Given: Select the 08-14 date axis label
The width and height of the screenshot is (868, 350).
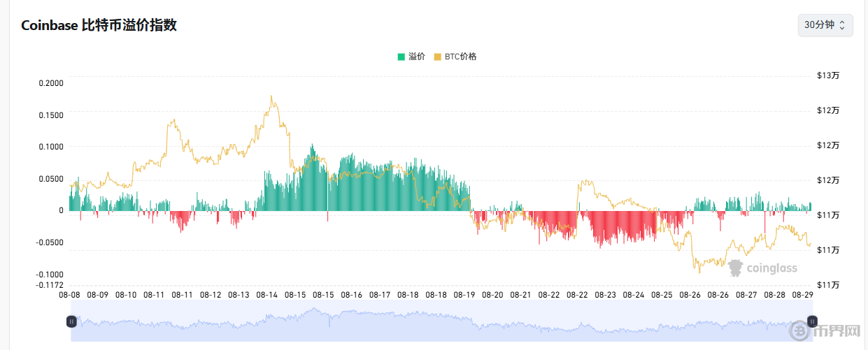Looking at the screenshot, I should click(x=268, y=295).
